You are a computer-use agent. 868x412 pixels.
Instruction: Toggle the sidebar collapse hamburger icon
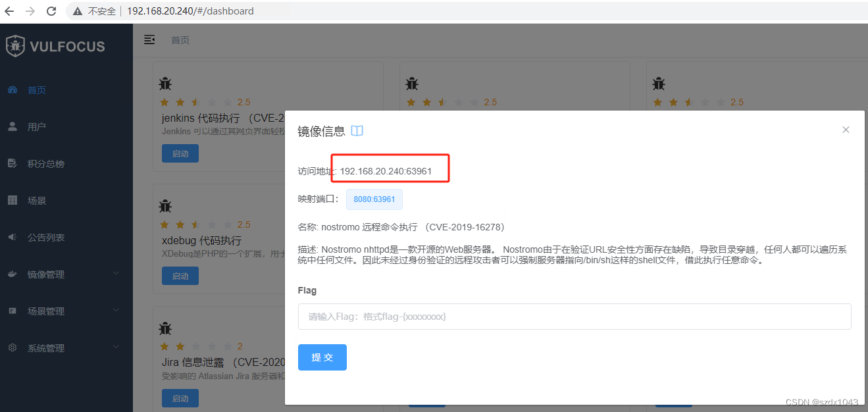pyautogui.click(x=149, y=40)
